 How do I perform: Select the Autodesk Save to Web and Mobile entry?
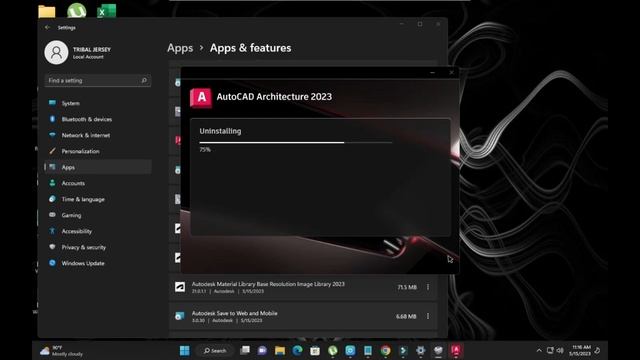pos(303,316)
